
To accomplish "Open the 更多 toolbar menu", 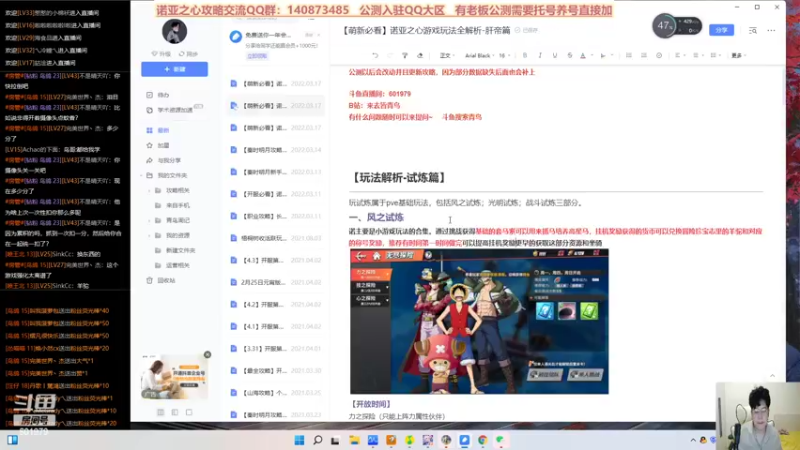I will coord(738,55).
